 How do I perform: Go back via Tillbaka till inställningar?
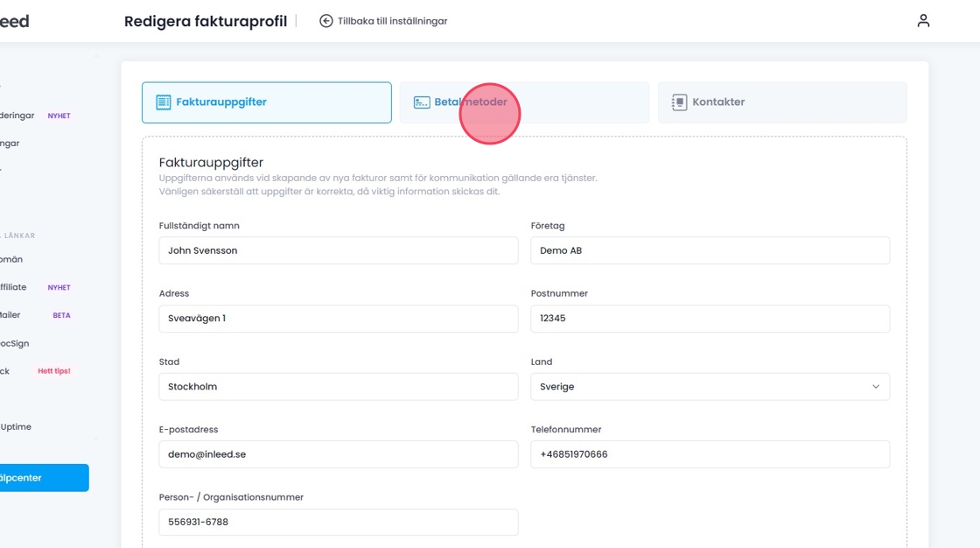[392, 21]
